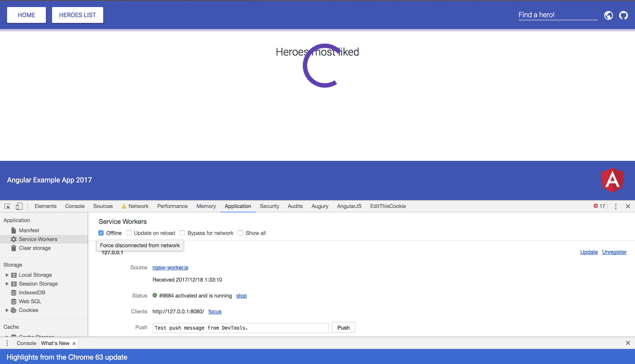635x364 pixels.
Task: Click the GitHub icon in the header
Action: click(623, 15)
